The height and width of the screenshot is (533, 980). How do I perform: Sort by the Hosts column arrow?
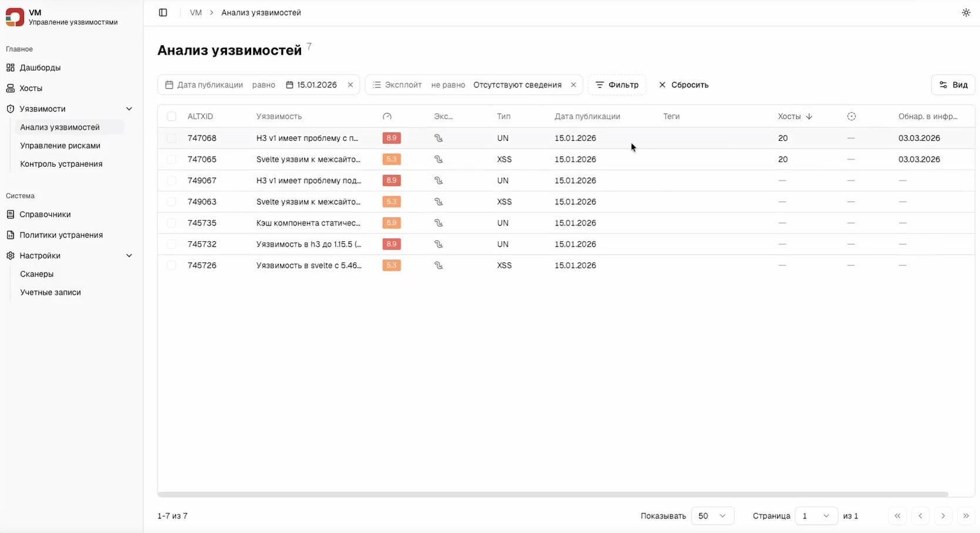click(x=809, y=117)
